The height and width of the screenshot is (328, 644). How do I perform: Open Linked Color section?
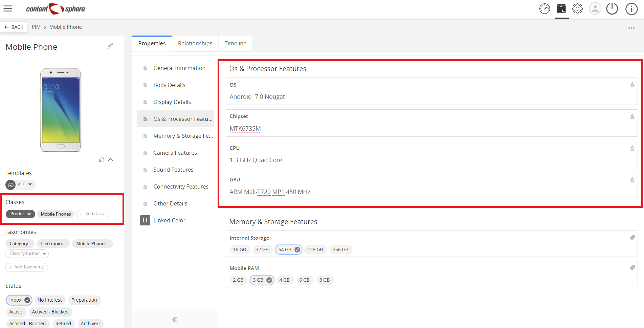pyautogui.click(x=175, y=220)
